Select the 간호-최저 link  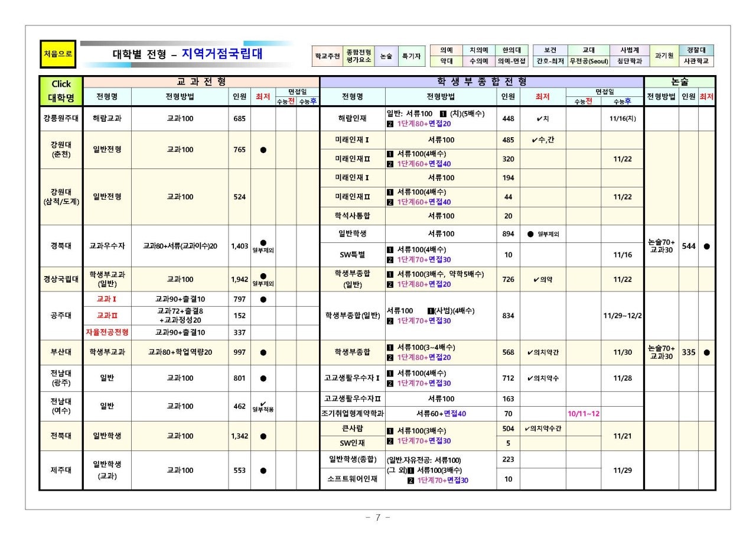(550, 61)
